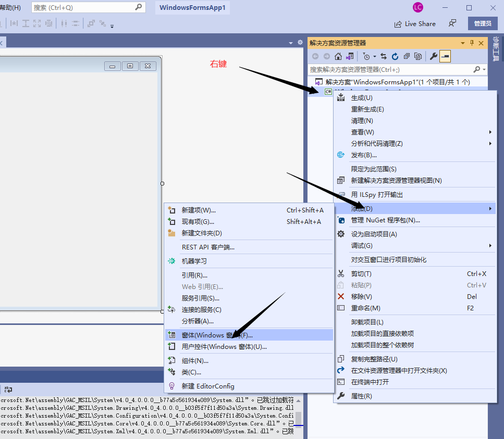Click 加载项目的整个依赖树

pyautogui.click(x=415, y=345)
